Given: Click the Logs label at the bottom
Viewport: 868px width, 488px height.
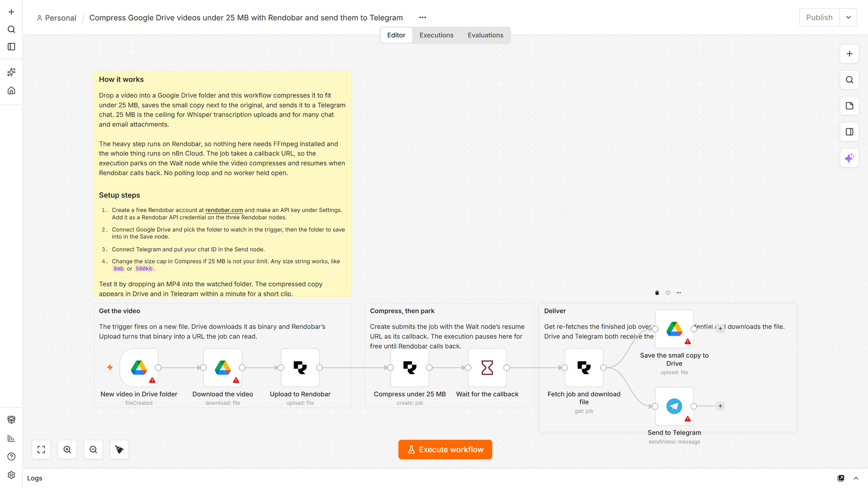Looking at the screenshot, I should point(35,478).
